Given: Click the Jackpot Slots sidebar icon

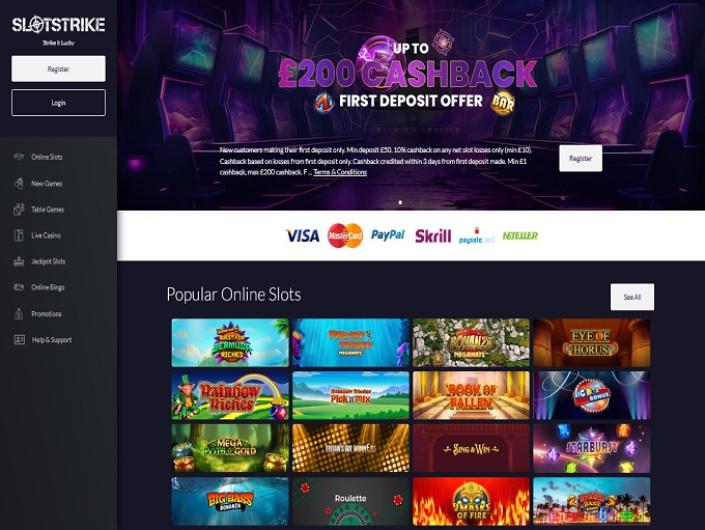Looking at the screenshot, I should [18, 261].
